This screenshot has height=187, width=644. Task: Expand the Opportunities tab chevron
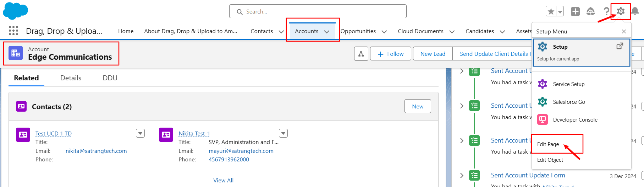coord(384,32)
